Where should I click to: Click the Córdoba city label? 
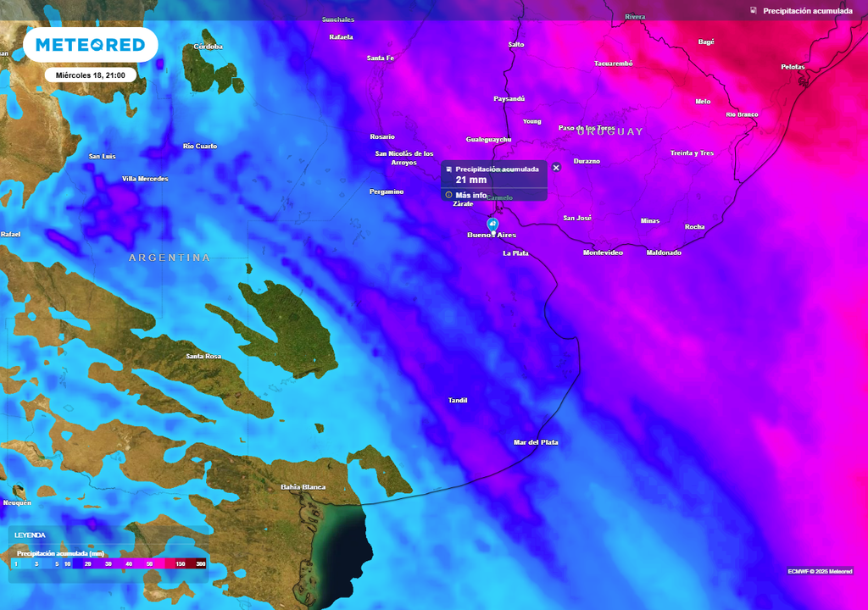[209, 47]
